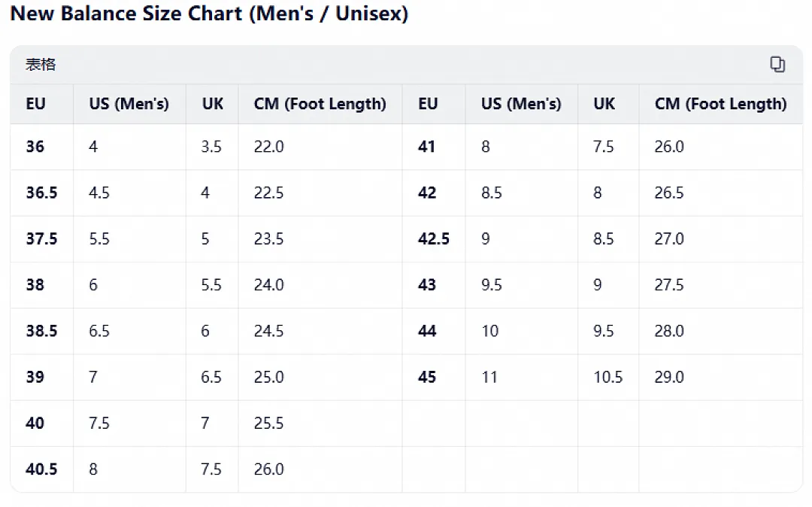Click the New Balance Size Chart heading
812x507 pixels.
click(x=209, y=14)
